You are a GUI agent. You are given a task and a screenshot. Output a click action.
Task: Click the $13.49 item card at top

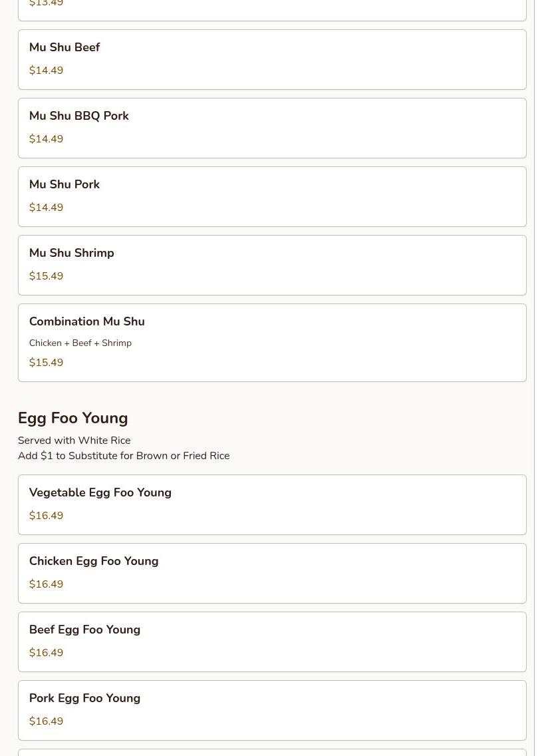point(272,8)
